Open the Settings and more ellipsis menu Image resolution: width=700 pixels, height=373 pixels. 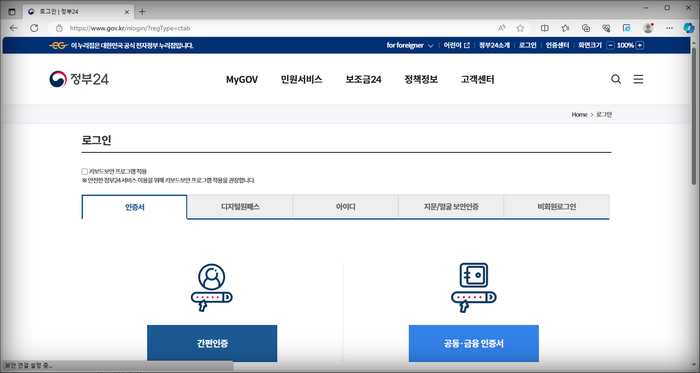(x=669, y=28)
